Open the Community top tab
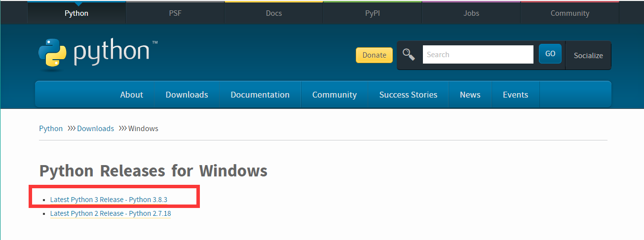This screenshot has width=644, height=240. tap(570, 13)
